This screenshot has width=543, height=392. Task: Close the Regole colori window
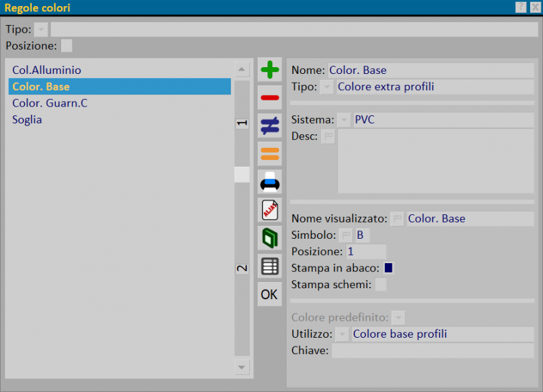[536, 7]
